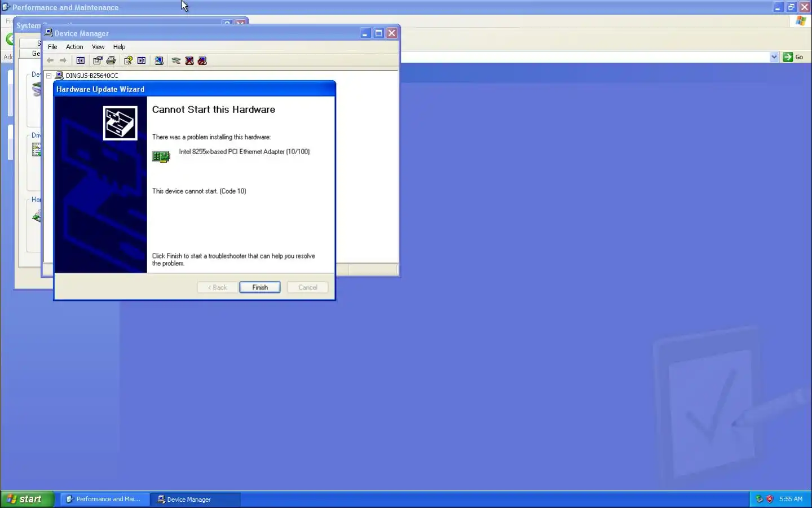Click Finish in Hardware Update Wizard

[259, 287]
